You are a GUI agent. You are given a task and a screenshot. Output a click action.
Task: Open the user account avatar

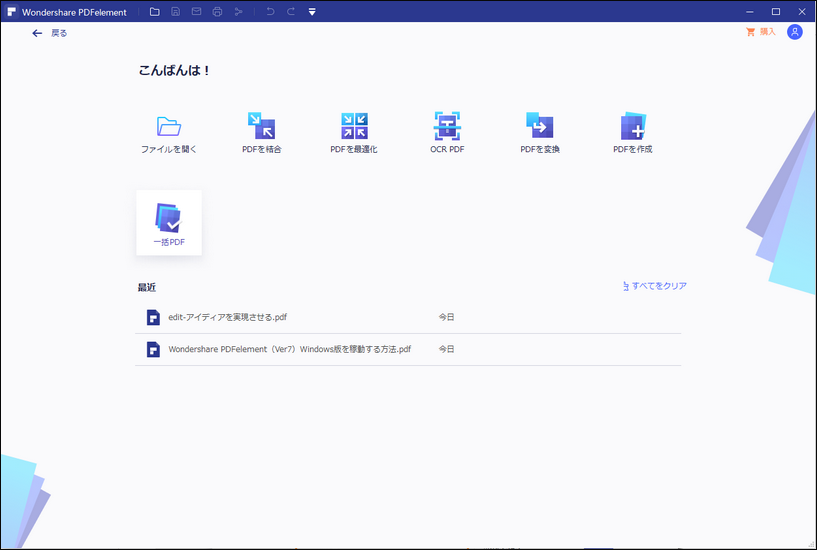click(x=795, y=32)
